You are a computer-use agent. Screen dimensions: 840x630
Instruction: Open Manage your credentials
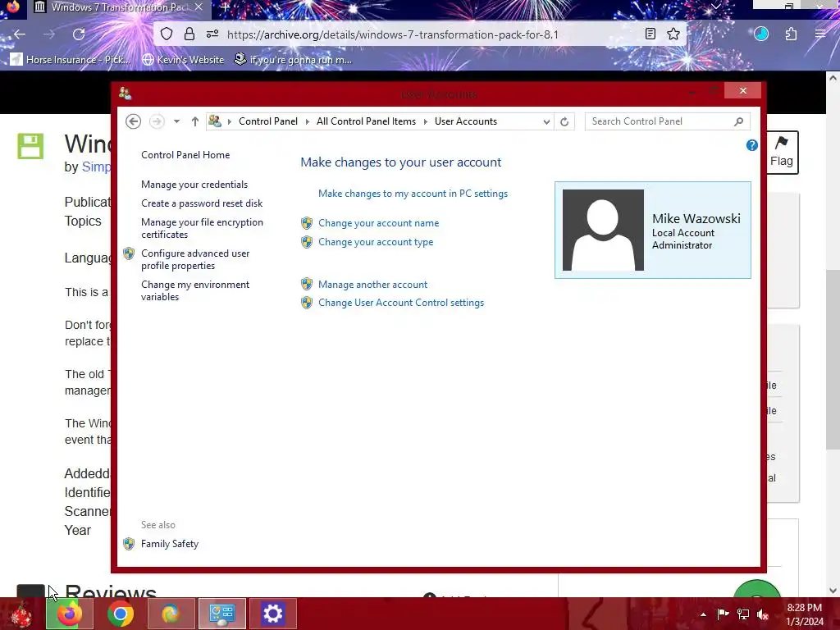pos(194,185)
